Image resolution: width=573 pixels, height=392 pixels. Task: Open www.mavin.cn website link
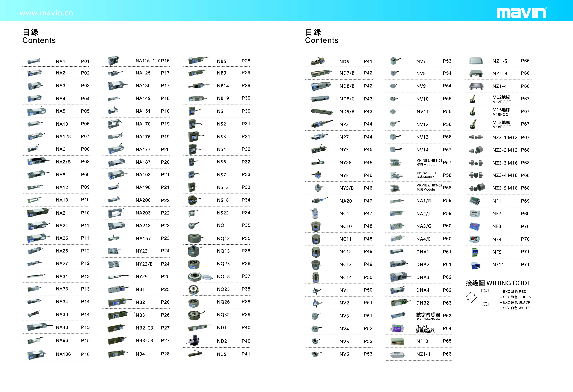tap(46, 13)
